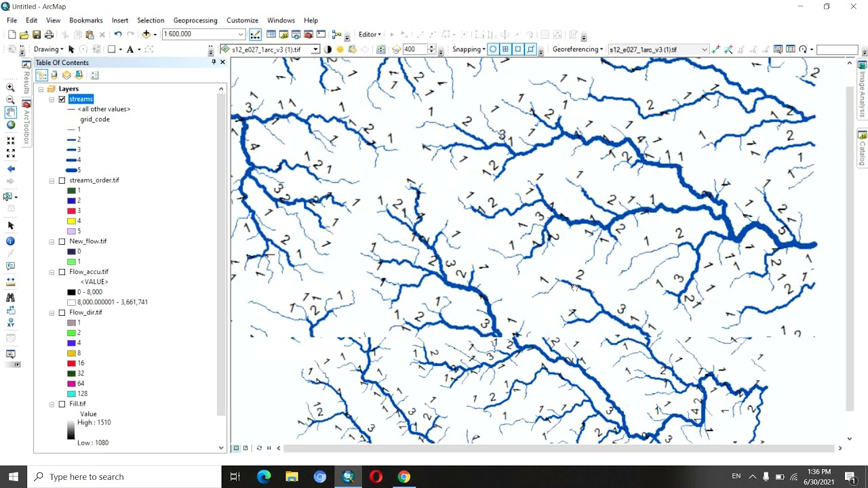
Task: Toggle End Snapping
Action: pyautogui.click(x=505, y=49)
